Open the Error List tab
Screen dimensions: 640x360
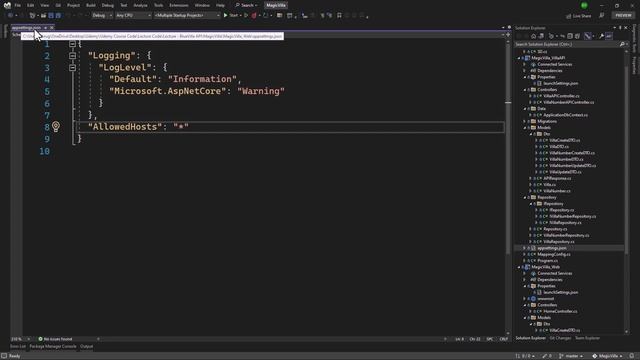click(18, 347)
